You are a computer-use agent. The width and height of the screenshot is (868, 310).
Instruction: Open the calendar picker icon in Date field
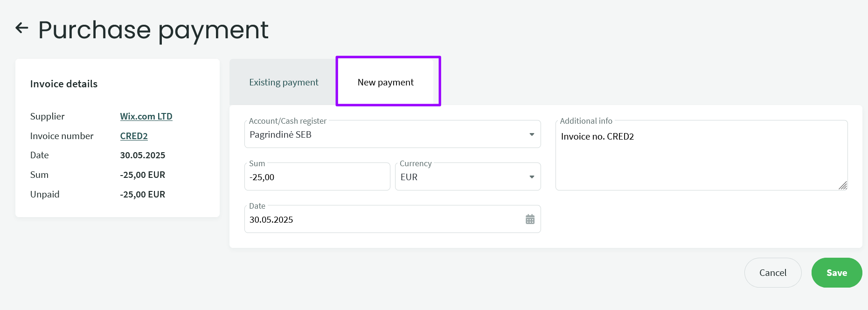point(530,219)
